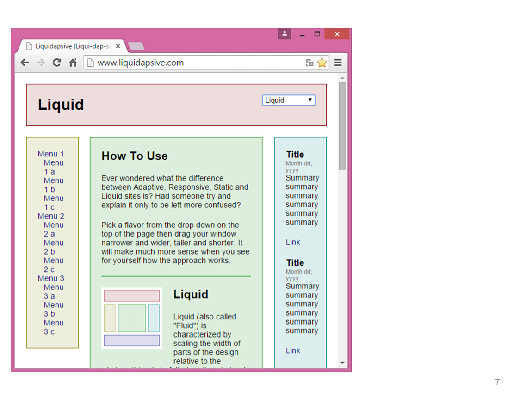Image resolution: width=532 pixels, height=400 pixels.
Task: Close the Liquidapsive tab
Action: (118, 46)
